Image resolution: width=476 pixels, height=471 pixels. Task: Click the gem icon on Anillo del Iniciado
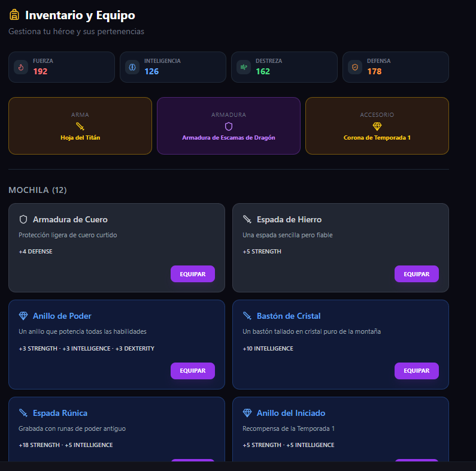click(247, 413)
